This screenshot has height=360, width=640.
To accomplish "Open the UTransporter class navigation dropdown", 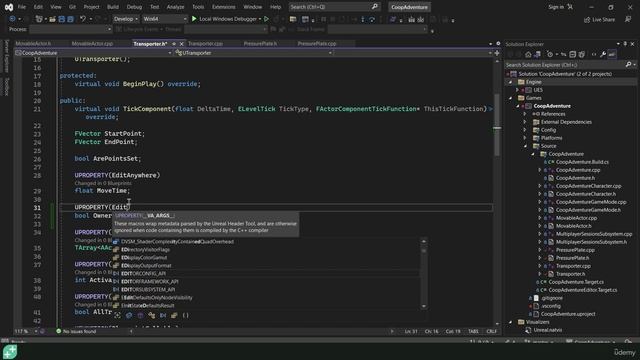I will 253,53.
